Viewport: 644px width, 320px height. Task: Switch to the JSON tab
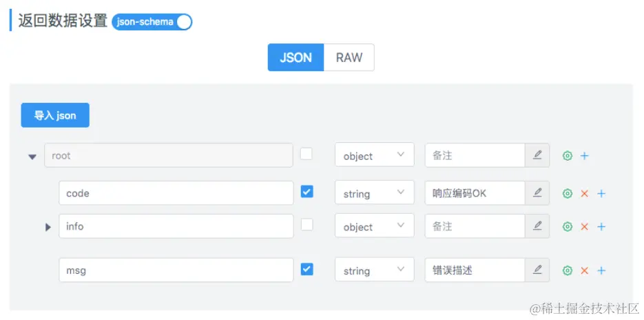point(295,57)
